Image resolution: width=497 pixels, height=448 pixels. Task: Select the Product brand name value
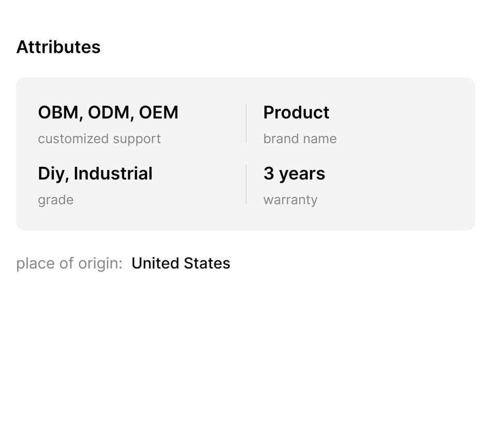point(296,113)
